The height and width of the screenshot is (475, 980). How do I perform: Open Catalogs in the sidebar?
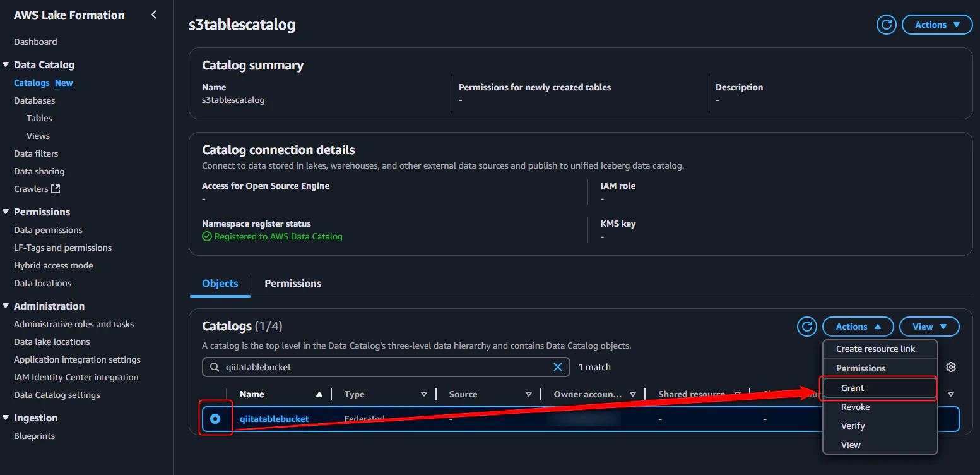(32, 83)
